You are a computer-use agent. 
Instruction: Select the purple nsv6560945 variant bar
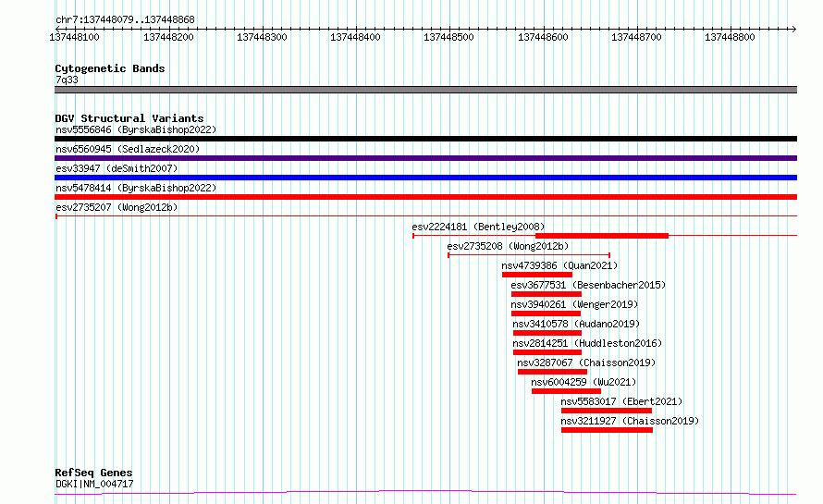[425, 158]
